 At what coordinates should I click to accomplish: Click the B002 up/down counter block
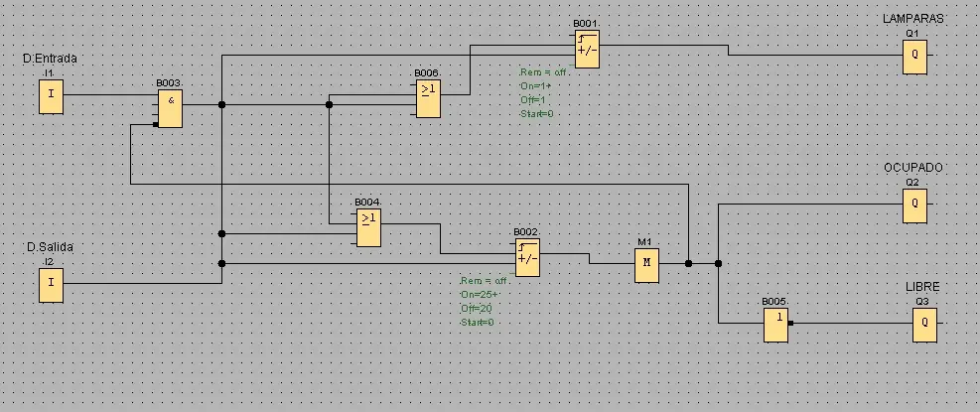tap(527, 257)
